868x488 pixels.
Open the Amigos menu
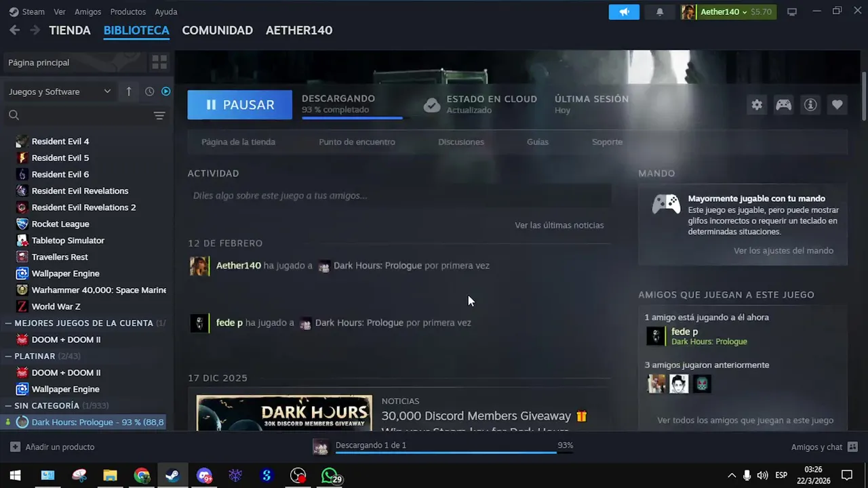click(87, 12)
